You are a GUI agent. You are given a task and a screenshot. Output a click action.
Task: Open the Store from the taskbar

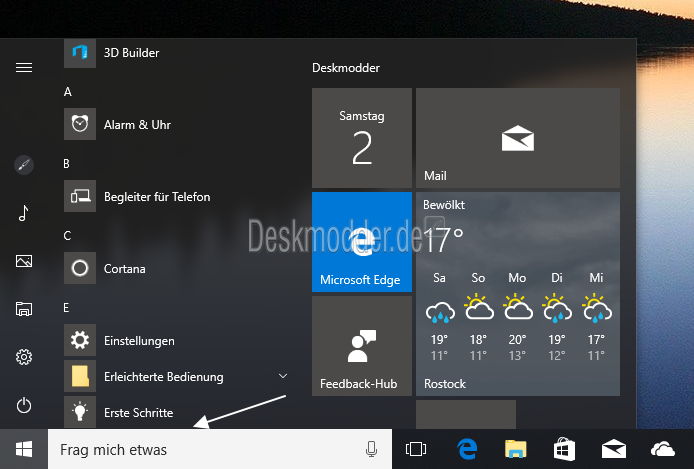(564, 449)
